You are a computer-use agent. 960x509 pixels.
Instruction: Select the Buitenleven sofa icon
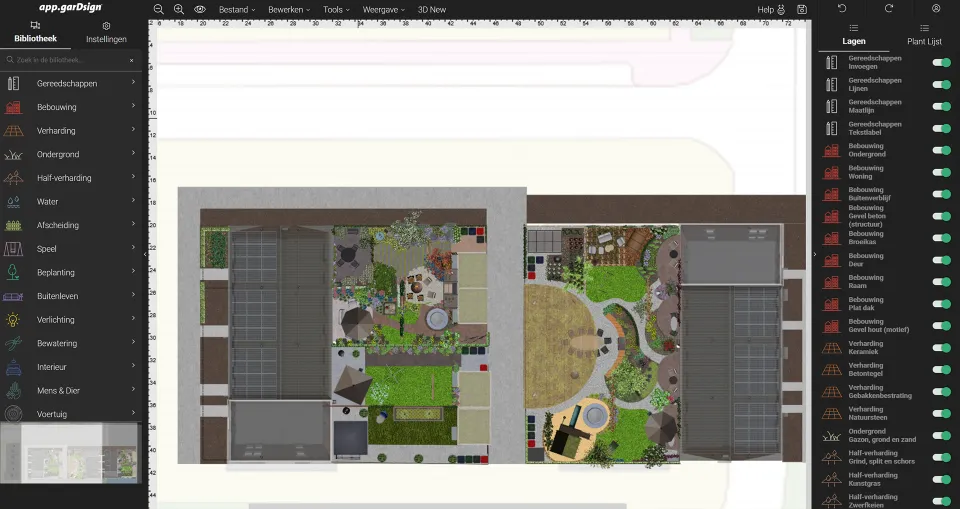pos(13,296)
